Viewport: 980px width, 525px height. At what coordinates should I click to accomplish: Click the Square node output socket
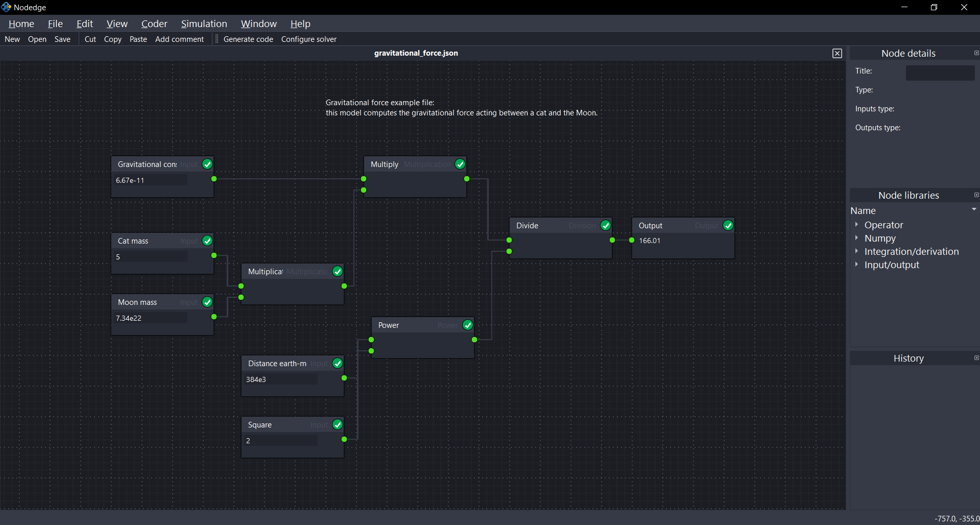[344, 439]
